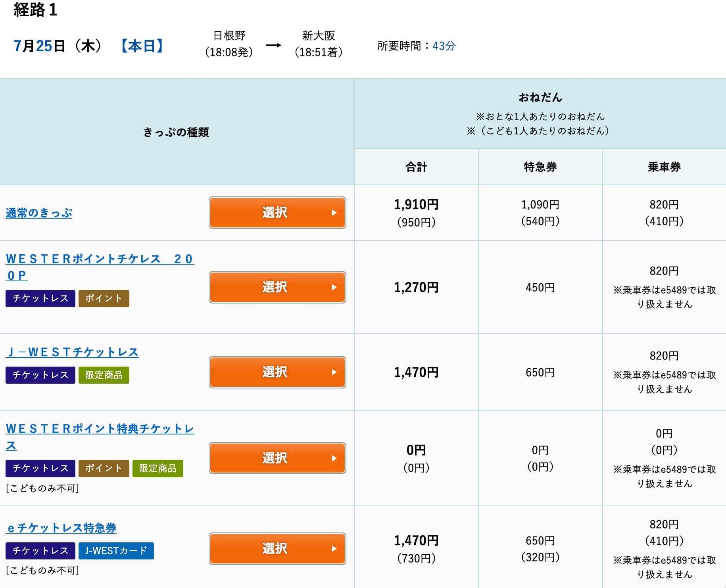The image size is (726, 588).
Task: Click チケットレス tag under J－WESTチケットレス
Action: (40, 375)
